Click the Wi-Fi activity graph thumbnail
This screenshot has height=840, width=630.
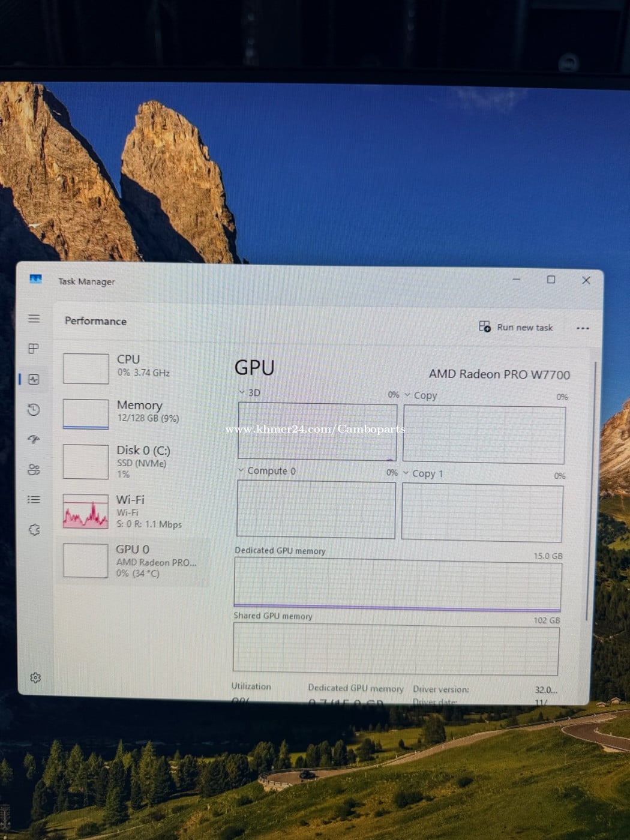click(86, 511)
